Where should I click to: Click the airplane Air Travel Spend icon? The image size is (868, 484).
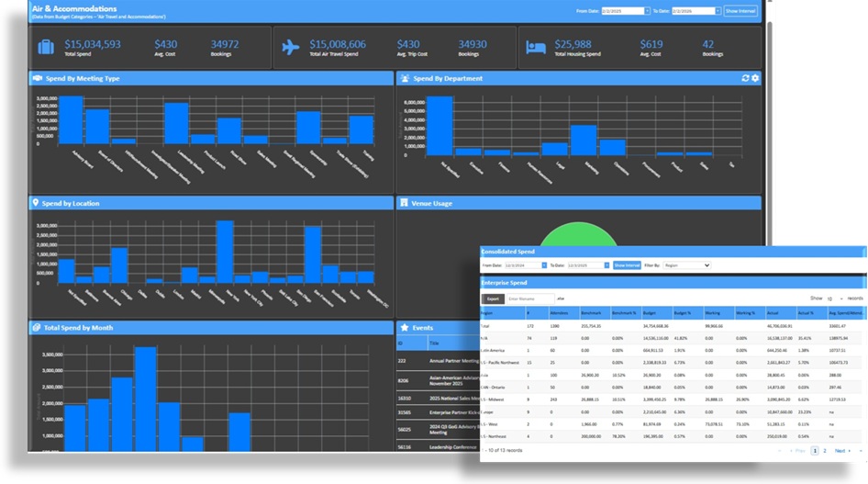[x=291, y=48]
